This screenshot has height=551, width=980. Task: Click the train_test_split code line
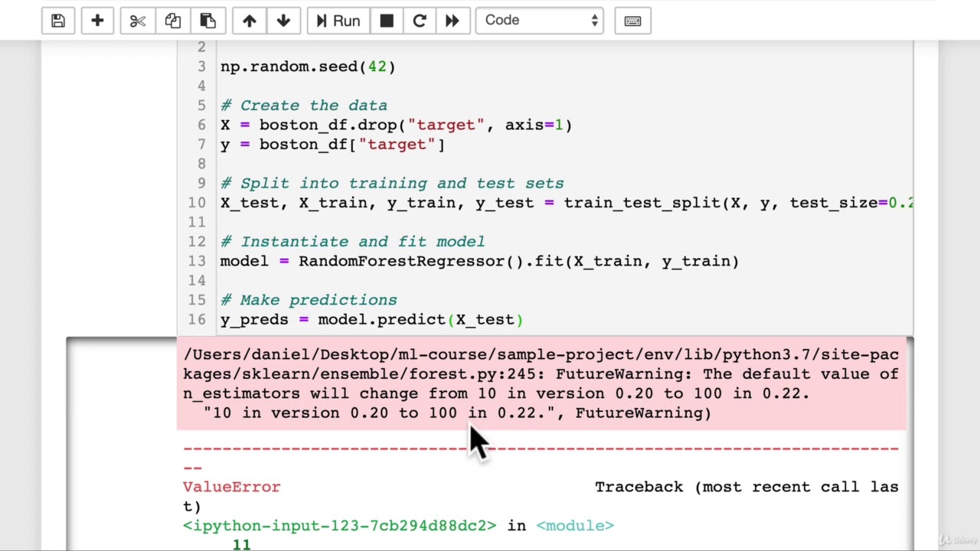point(567,203)
